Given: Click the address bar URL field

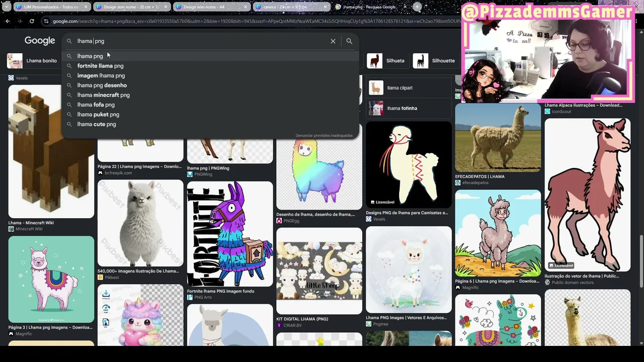Looking at the screenshot, I should (257, 21).
